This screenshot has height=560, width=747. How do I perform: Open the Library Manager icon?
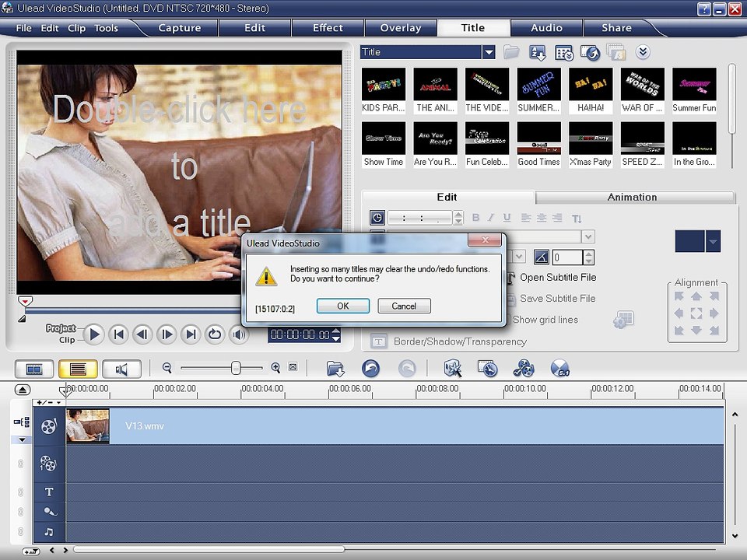pyautogui.click(x=564, y=52)
